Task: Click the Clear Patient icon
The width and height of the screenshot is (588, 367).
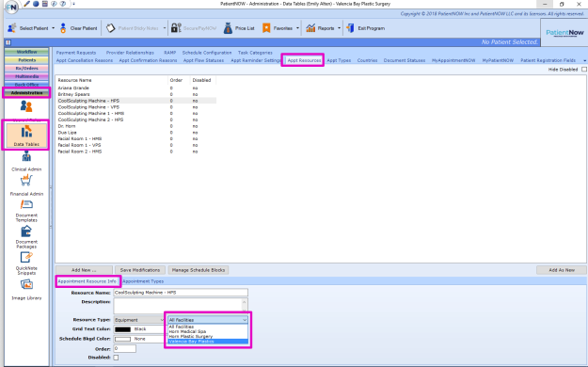Action: 63,28
